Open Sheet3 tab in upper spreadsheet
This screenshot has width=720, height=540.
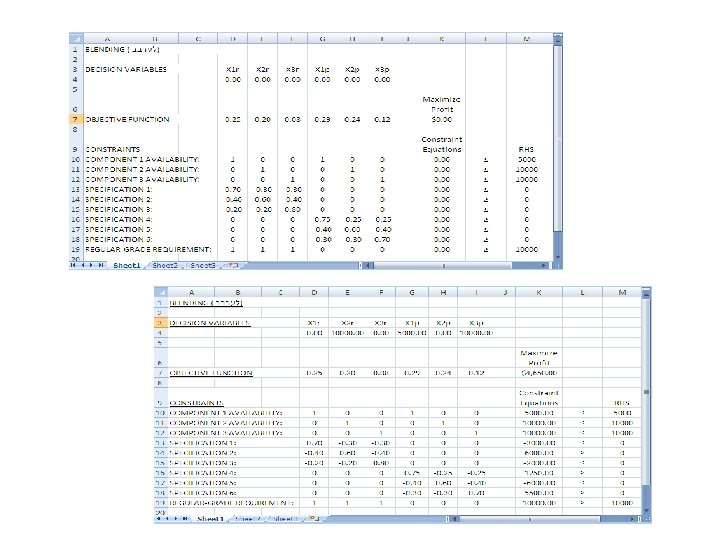pos(202,265)
